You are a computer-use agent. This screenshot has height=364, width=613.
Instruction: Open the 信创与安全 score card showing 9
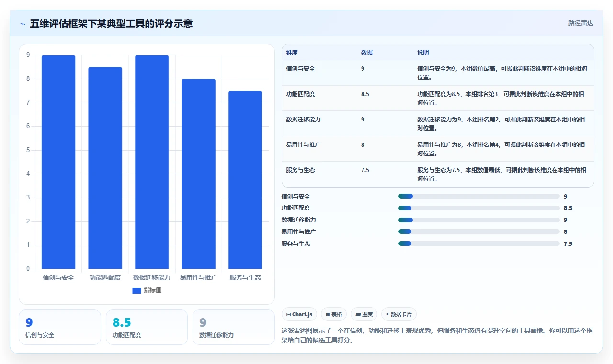pos(60,327)
